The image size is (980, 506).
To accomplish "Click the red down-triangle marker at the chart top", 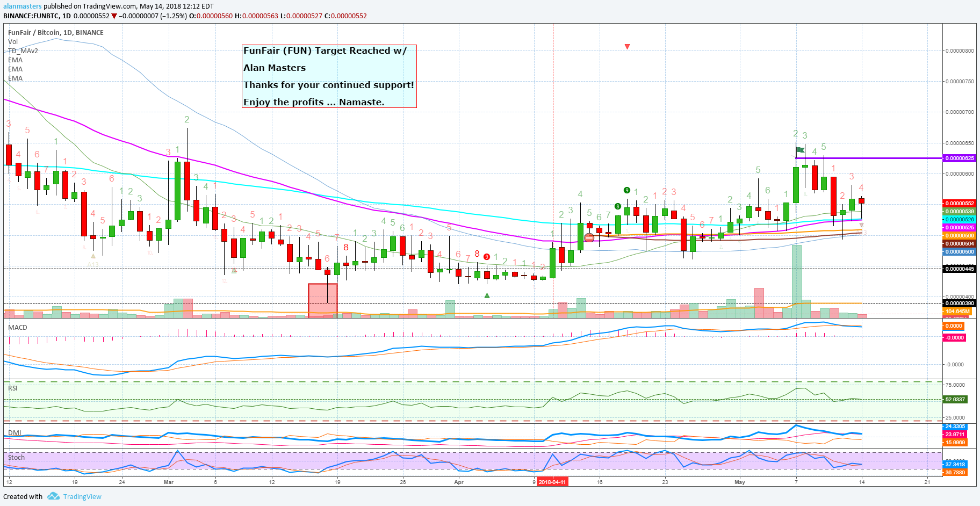I will [x=627, y=47].
